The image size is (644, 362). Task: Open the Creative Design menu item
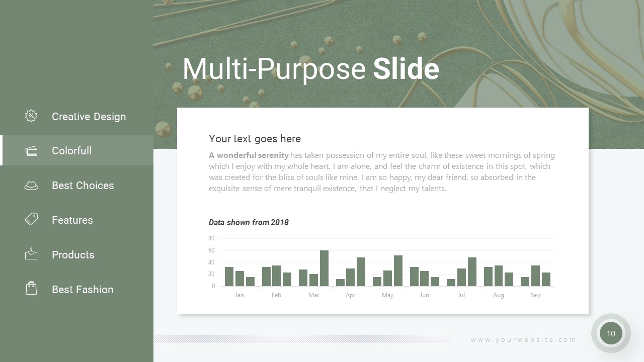(89, 117)
